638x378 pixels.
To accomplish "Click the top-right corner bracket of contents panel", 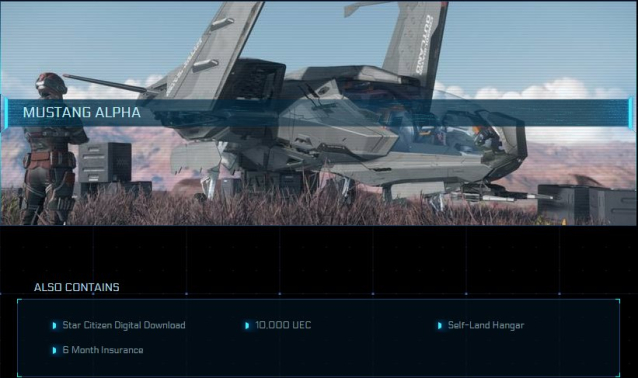I will point(617,302).
